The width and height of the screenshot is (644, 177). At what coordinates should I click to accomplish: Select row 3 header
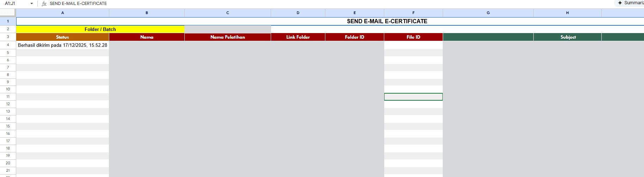(8, 37)
